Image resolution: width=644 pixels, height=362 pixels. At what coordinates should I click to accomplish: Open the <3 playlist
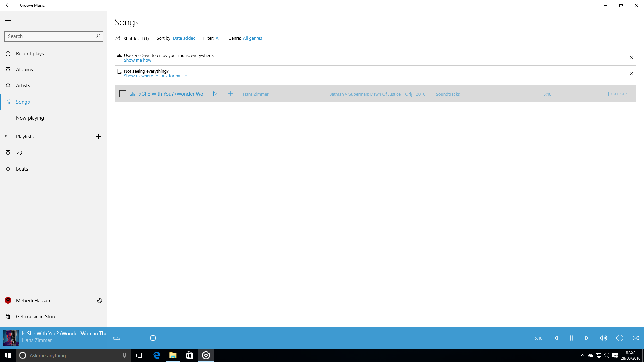pyautogui.click(x=54, y=153)
